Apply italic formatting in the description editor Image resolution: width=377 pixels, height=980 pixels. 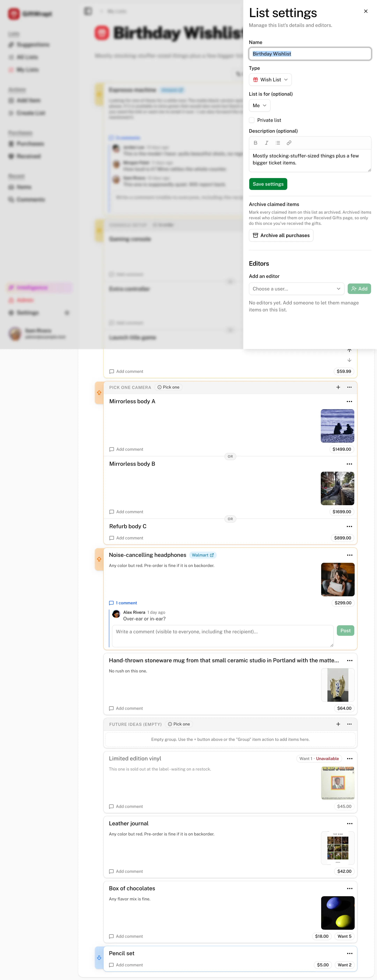[x=267, y=143]
